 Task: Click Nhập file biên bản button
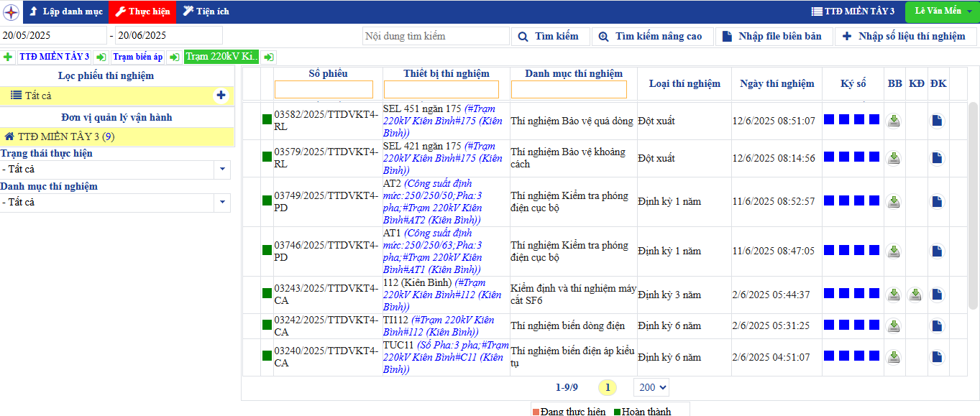click(x=773, y=37)
